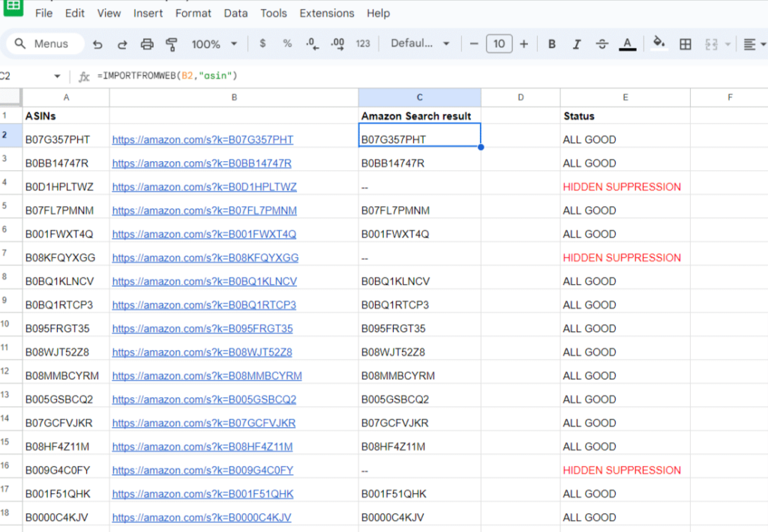Open the borders grid icon
Image resolution: width=768 pixels, height=532 pixels.
click(685, 44)
